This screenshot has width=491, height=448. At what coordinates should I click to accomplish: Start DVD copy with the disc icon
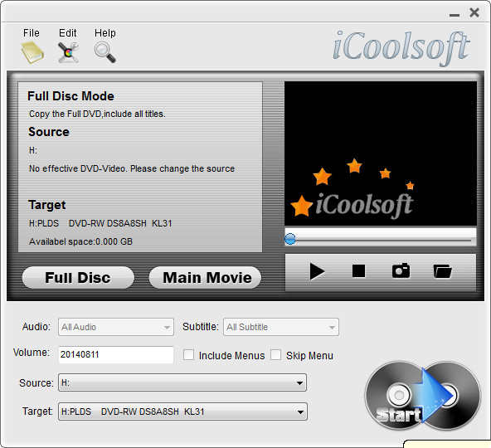[423, 396]
